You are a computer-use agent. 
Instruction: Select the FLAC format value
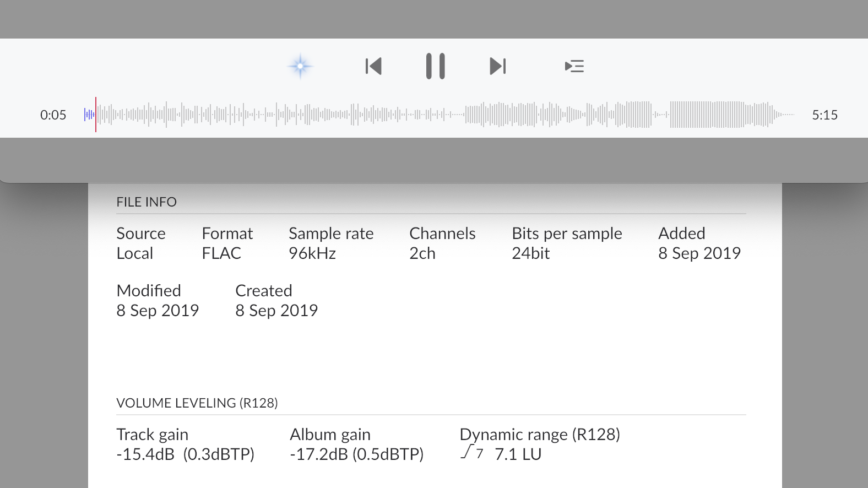(221, 253)
